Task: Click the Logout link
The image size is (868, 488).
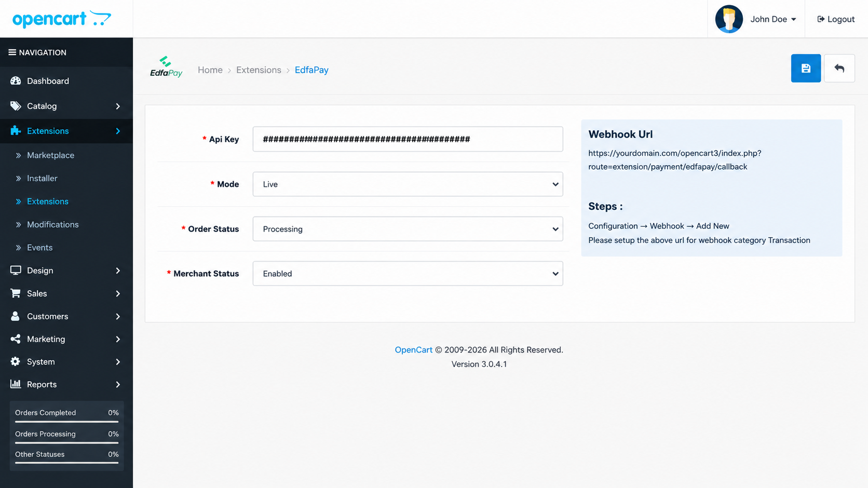Action: pos(836,19)
